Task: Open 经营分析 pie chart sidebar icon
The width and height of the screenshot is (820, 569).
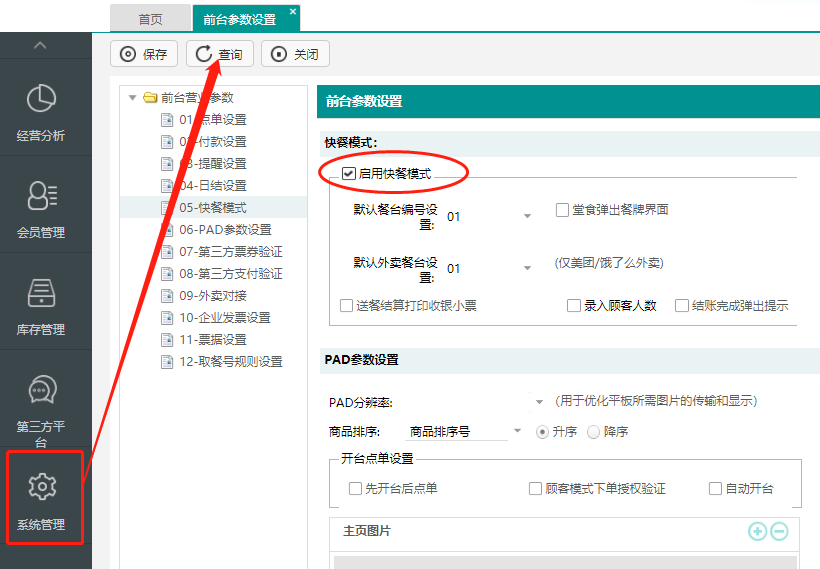Action: 41,99
